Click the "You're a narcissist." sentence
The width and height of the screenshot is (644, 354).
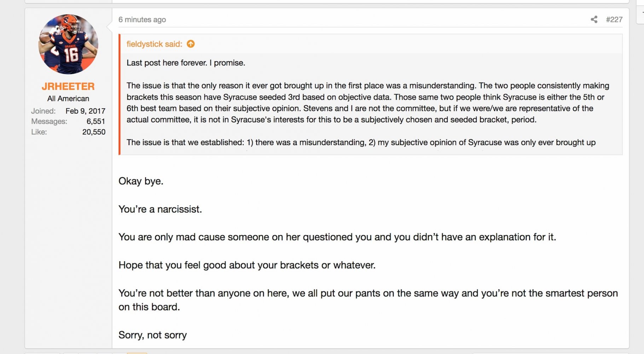coord(160,209)
